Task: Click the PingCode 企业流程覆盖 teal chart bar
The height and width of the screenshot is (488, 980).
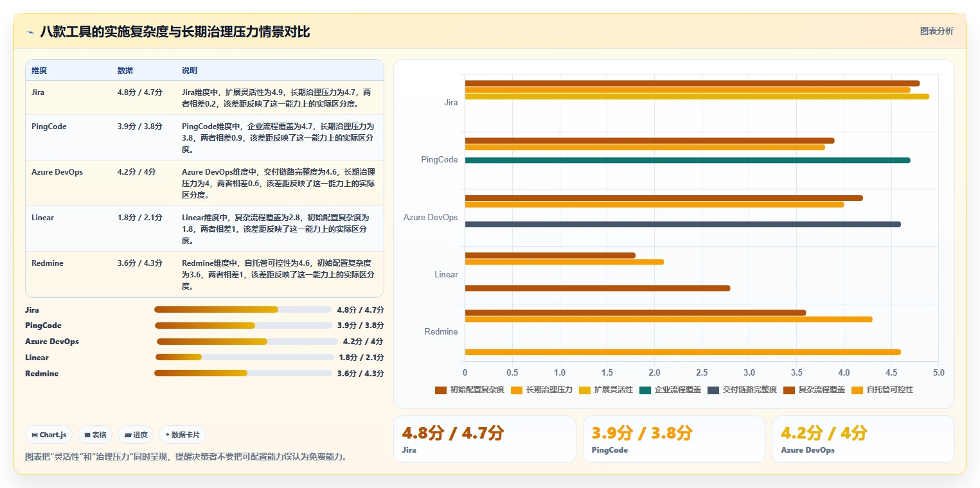Action: [688, 160]
